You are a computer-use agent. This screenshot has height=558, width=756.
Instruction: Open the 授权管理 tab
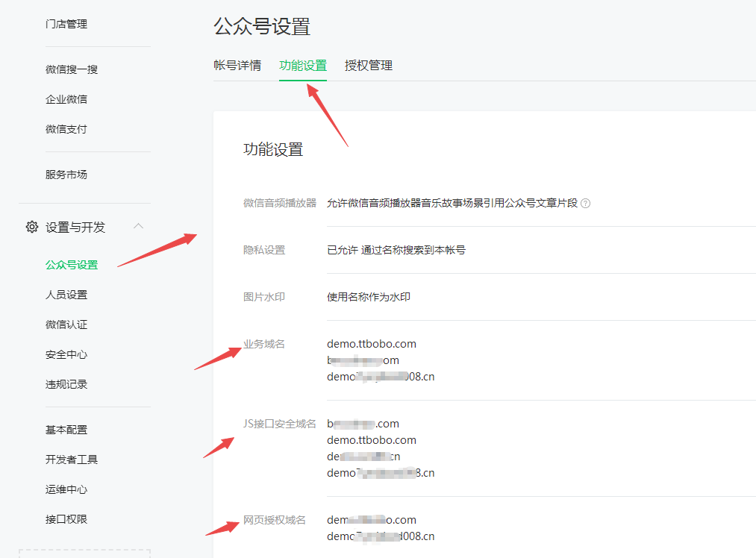point(369,65)
